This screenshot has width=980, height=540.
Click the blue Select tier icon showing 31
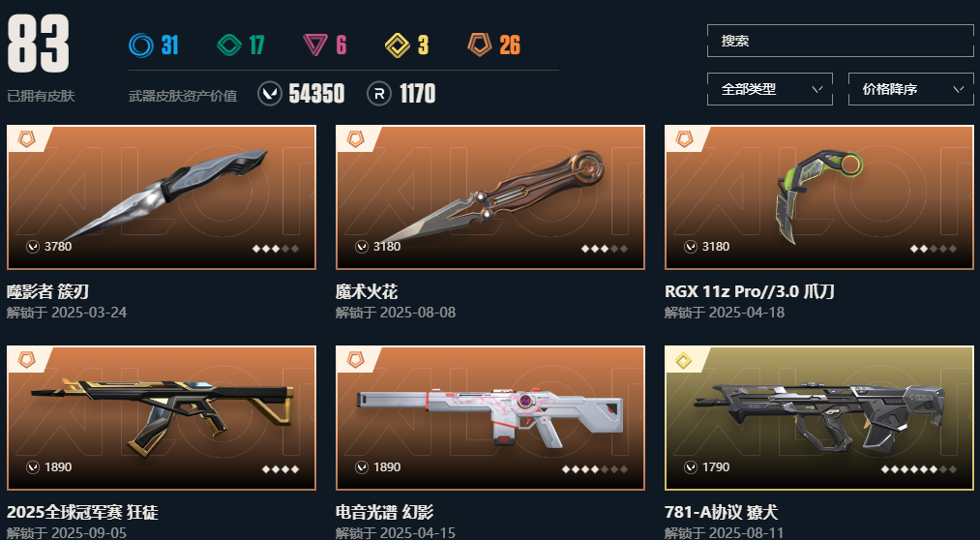tap(141, 45)
